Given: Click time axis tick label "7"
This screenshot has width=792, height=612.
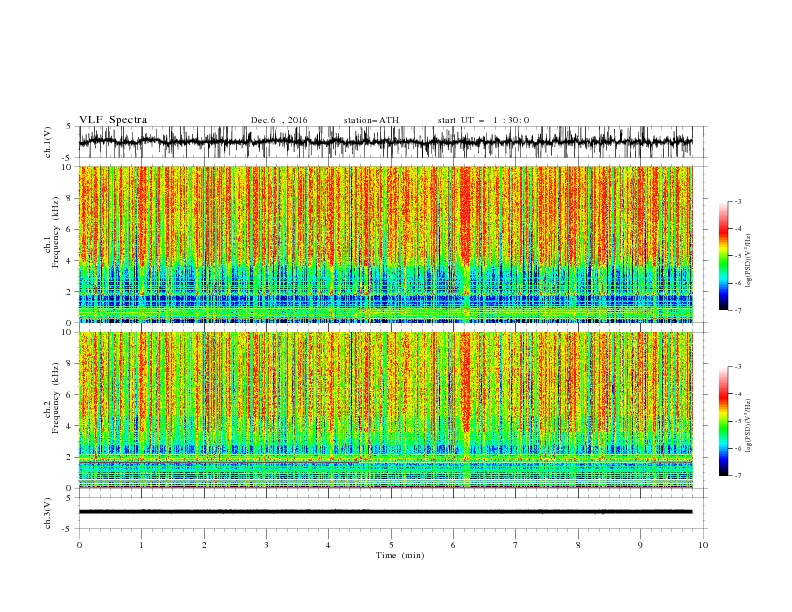Looking at the screenshot, I should point(516,545).
